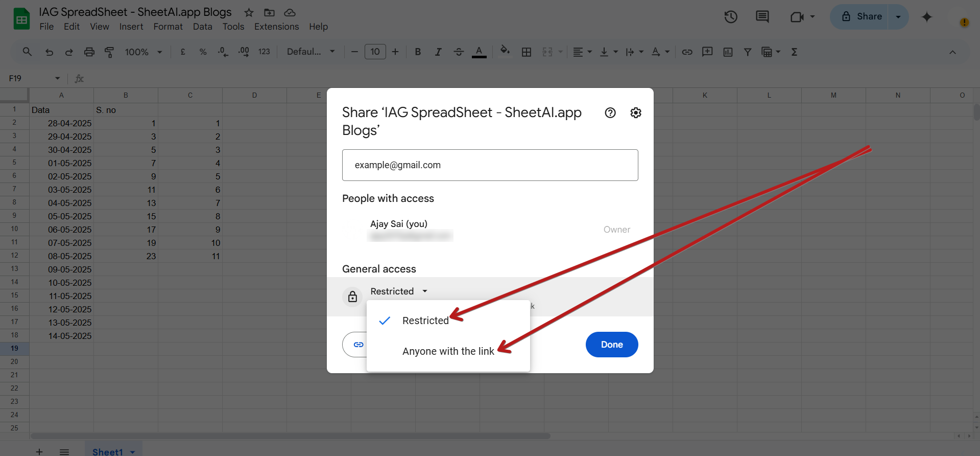Open the Google Sheets home icon
This screenshot has width=980, height=456.
point(21,19)
